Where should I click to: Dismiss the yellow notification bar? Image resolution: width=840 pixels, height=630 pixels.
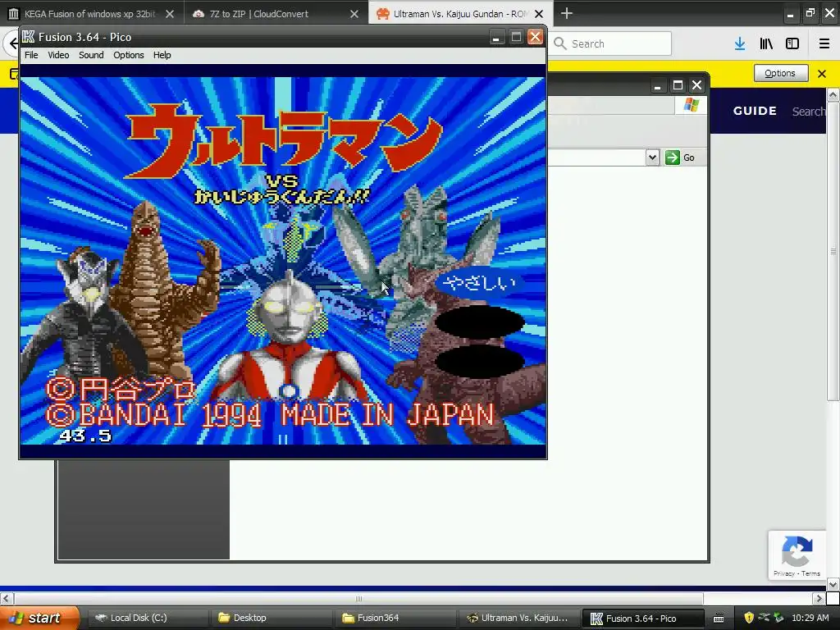coord(822,73)
